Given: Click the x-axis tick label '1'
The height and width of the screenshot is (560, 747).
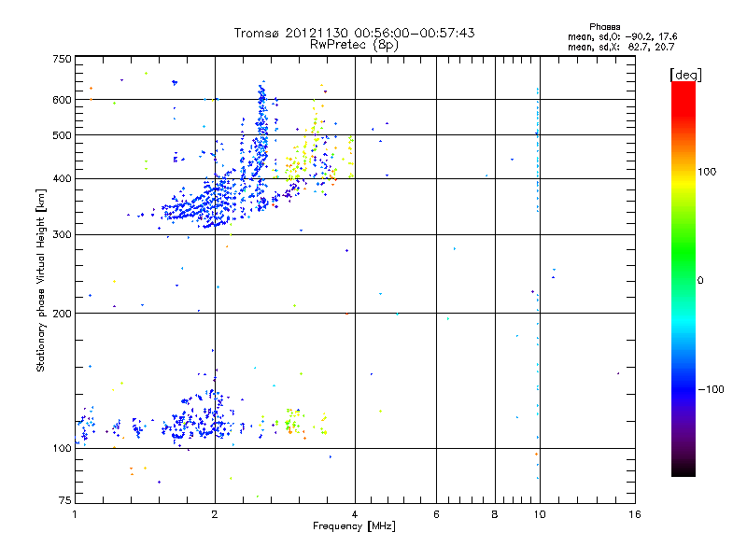Looking at the screenshot, I should (75, 514).
